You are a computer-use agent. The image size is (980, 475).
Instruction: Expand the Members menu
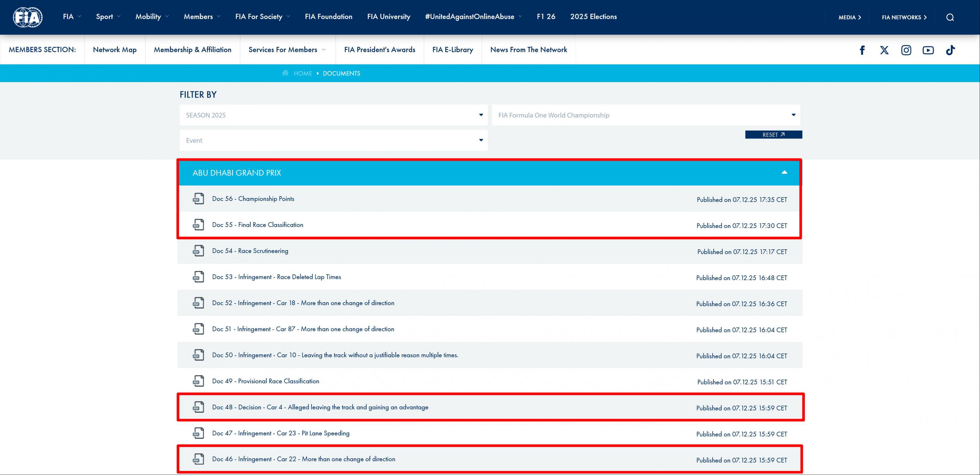coord(202,16)
